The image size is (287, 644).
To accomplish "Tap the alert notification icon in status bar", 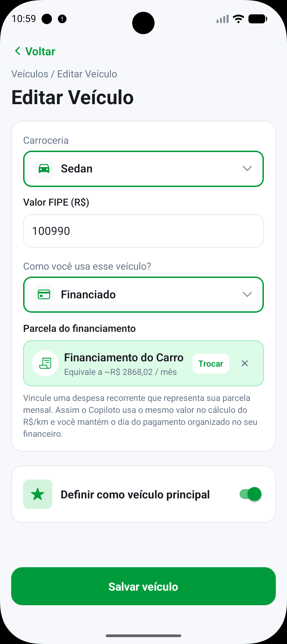I will tap(62, 19).
